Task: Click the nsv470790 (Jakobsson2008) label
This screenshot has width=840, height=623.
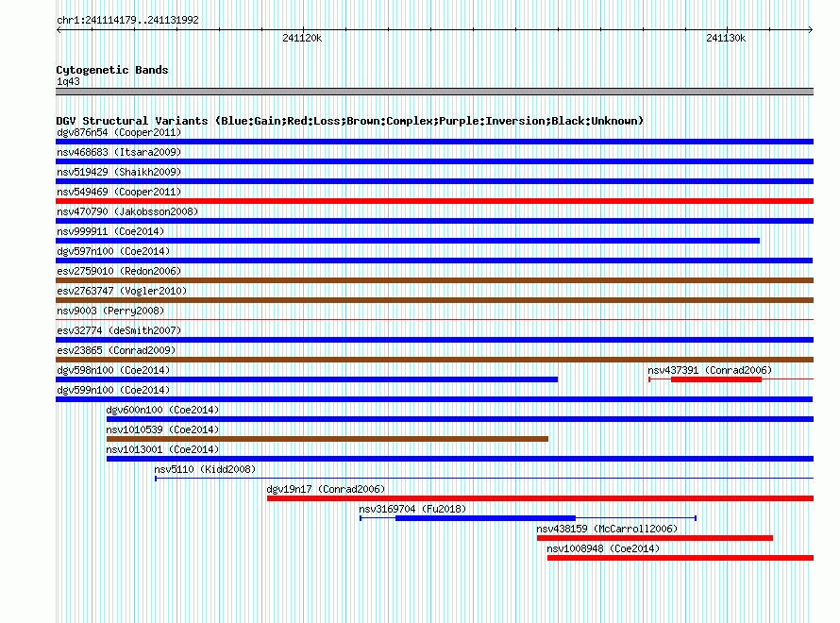Action: point(127,211)
